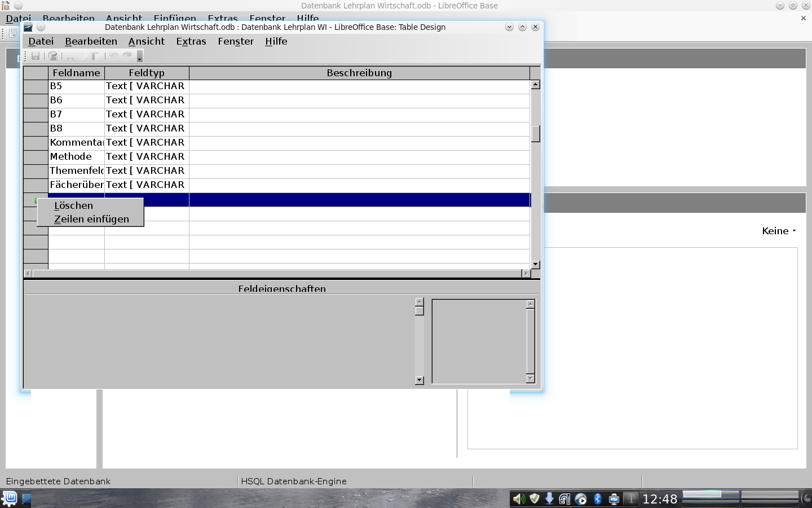Open the Linux Mint start menu icon
This screenshot has height=508, width=812.
pos(10,499)
